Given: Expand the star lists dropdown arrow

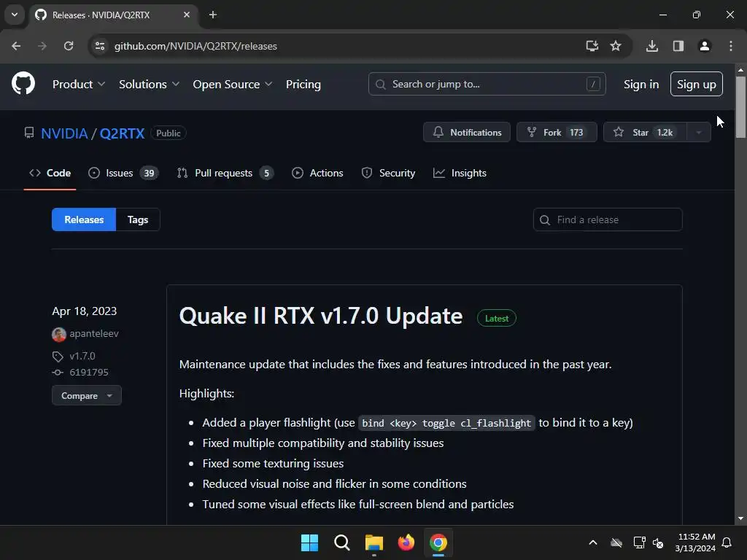Looking at the screenshot, I should tap(699, 133).
